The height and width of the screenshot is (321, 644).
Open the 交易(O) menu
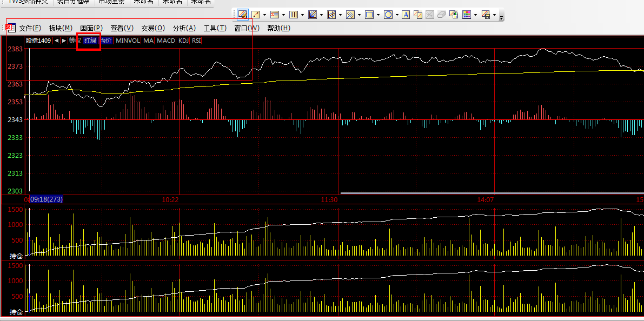152,28
